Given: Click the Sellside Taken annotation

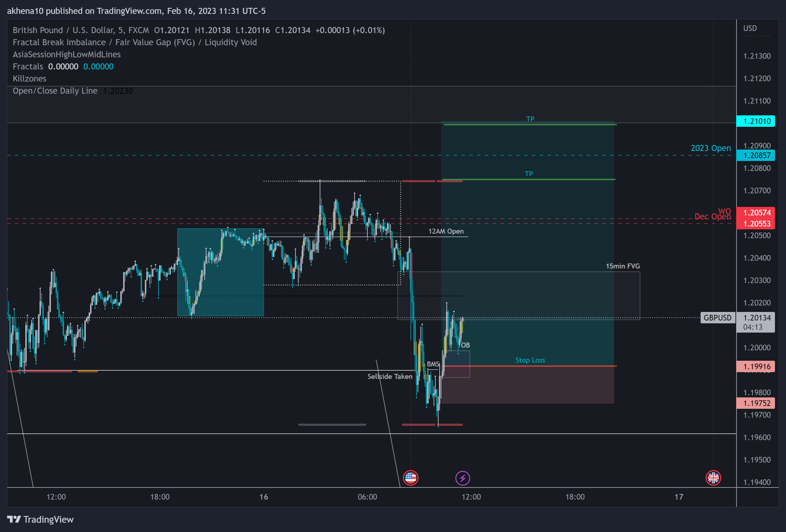Looking at the screenshot, I should tap(390, 376).
